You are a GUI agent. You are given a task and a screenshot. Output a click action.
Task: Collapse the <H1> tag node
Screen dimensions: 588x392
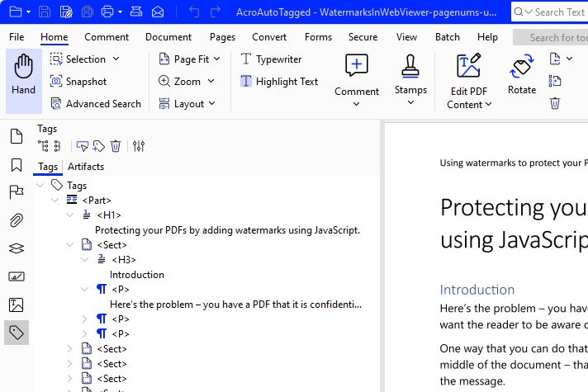click(x=69, y=215)
